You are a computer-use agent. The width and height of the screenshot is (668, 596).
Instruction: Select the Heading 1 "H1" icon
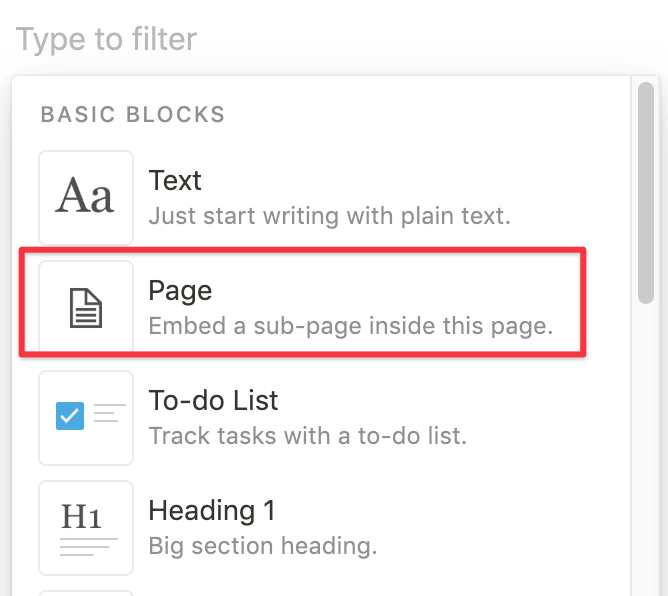click(x=80, y=516)
